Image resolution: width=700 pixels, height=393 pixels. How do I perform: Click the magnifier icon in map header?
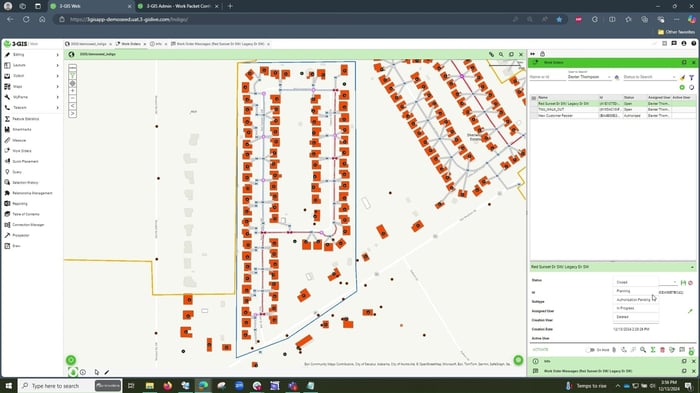pyautogui.click(x=501, y=54)
